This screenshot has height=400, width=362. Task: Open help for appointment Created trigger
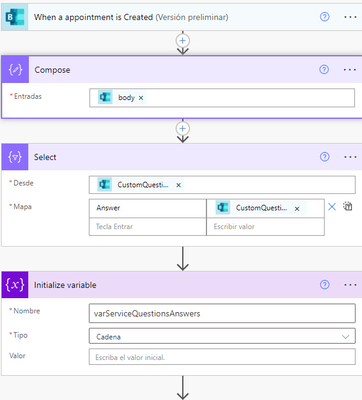pyautogui.click(x=324, y=17)
